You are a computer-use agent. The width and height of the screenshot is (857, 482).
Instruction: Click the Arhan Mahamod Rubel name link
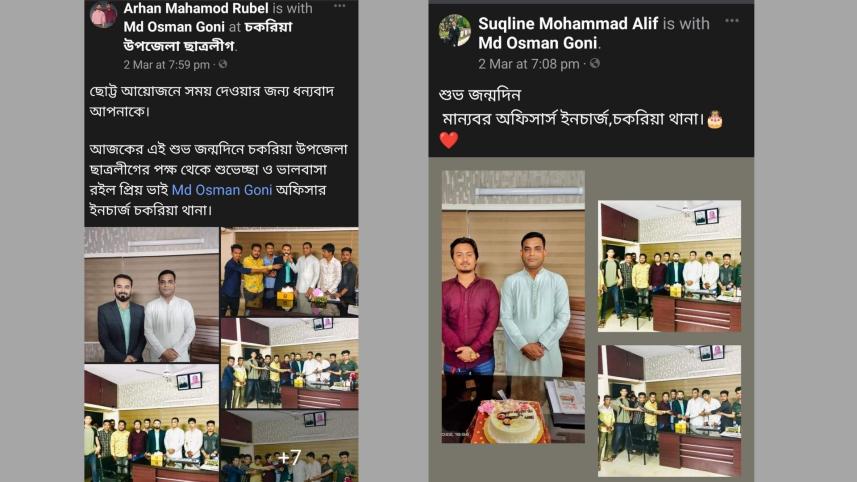click(196, 8)
